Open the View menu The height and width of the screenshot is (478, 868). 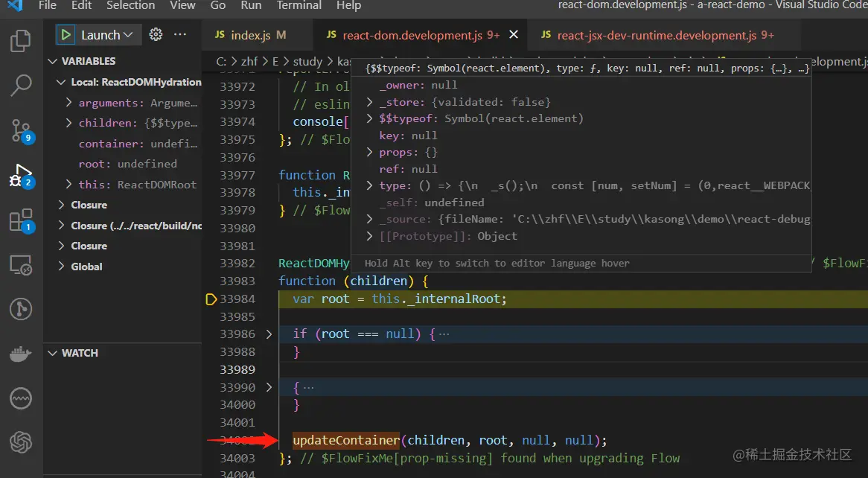[182, 5]
